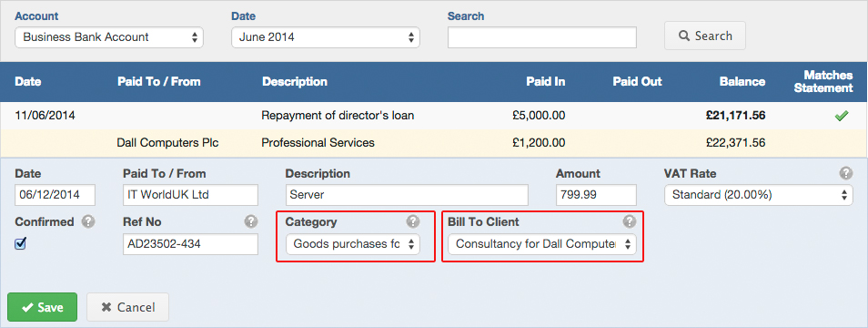Open help icon next to Category
868x328 pixels.
(x=413, y=221)
